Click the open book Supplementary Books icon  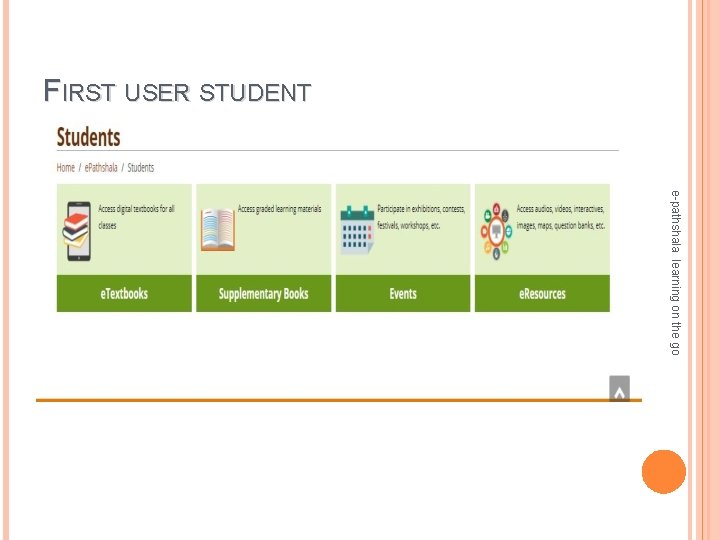(x=218, y=229)
